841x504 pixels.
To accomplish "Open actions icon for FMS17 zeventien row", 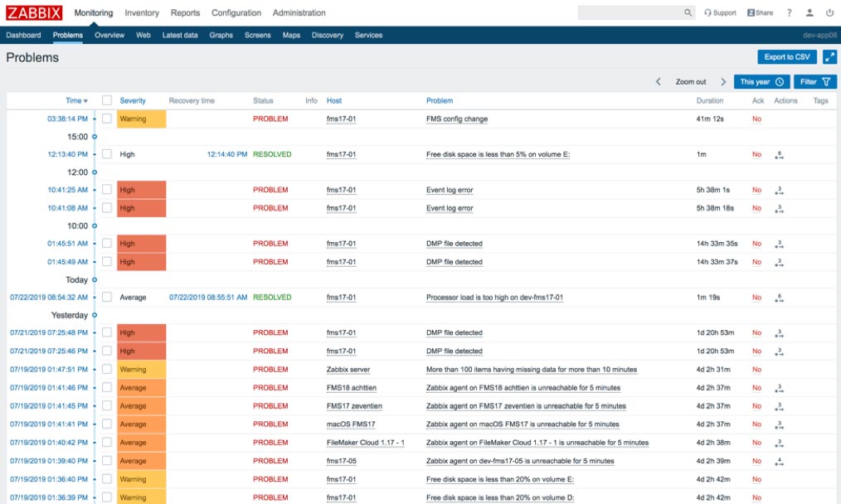I will point(780,406).
